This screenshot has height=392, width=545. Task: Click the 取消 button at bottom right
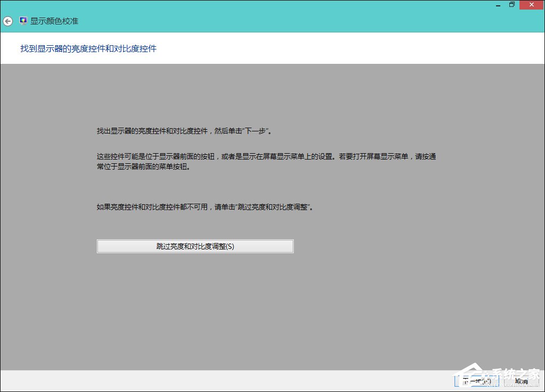[x=522, y=381]
